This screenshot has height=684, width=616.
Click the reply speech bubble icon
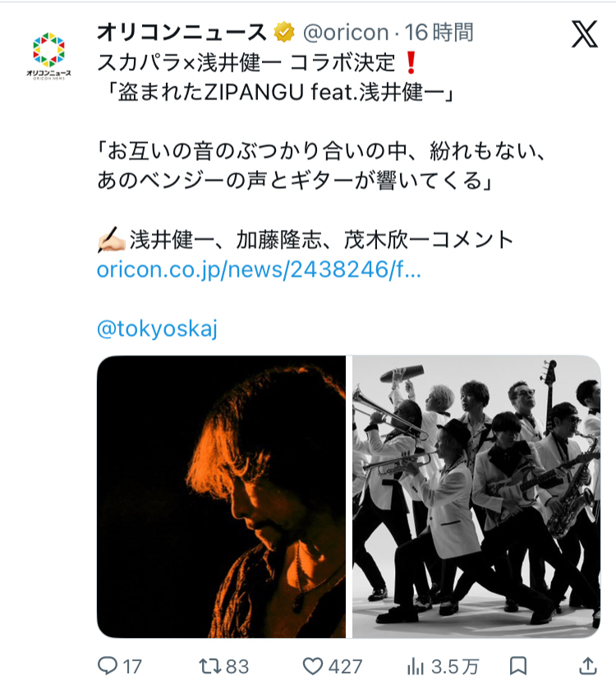(x=107, y=666)
